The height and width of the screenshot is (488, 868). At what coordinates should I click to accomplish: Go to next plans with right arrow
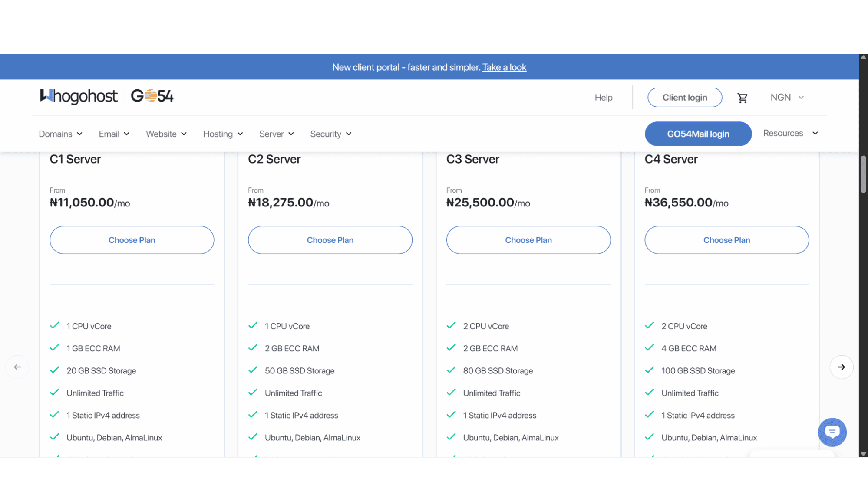(x=841, y=367)
